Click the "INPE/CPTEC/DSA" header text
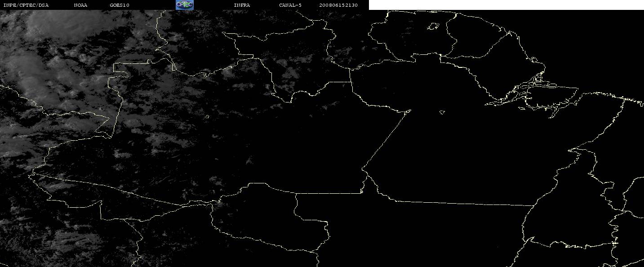Screen dimensions: 644x267 (x=26, y=5)
